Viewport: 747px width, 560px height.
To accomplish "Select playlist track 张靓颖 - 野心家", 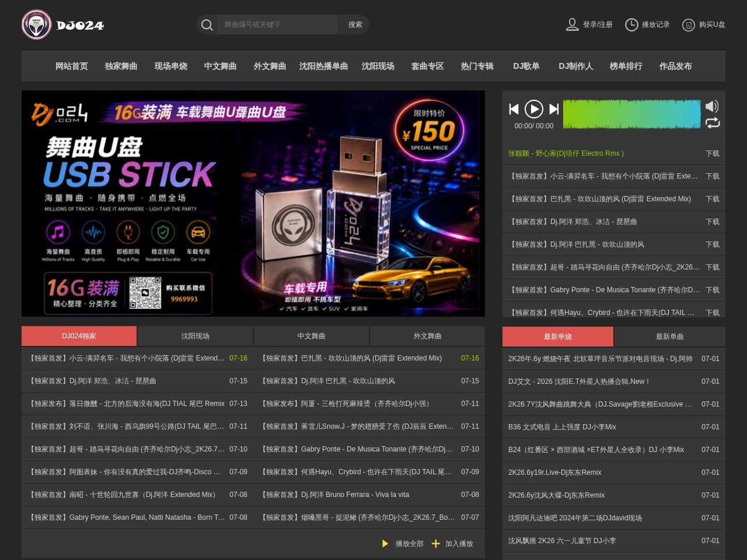I will coord(566,153).
